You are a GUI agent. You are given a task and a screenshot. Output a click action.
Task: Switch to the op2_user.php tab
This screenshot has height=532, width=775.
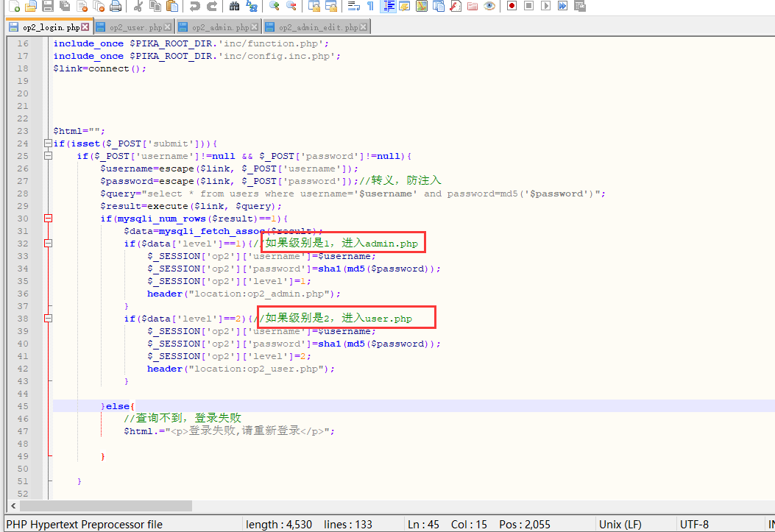[134, 27]
